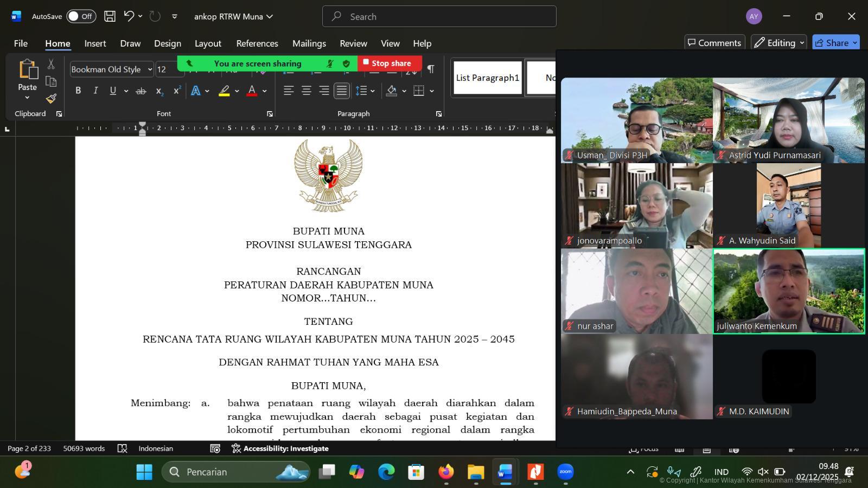The image size is (868, 488).
Task: Click the Search box in title bar
Action: 439,16
